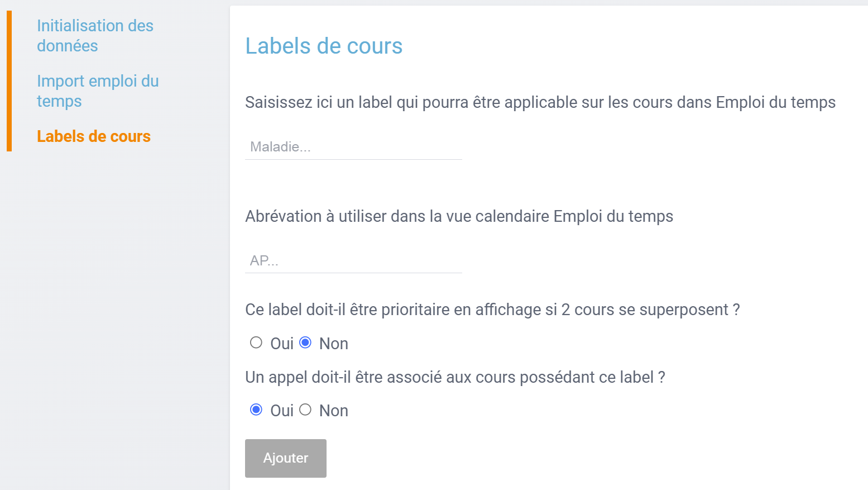The width and height of the screenshot is (868, 490).
Task: Click the 'Abrévation à utiliser' description text
Action: point(459,216)
